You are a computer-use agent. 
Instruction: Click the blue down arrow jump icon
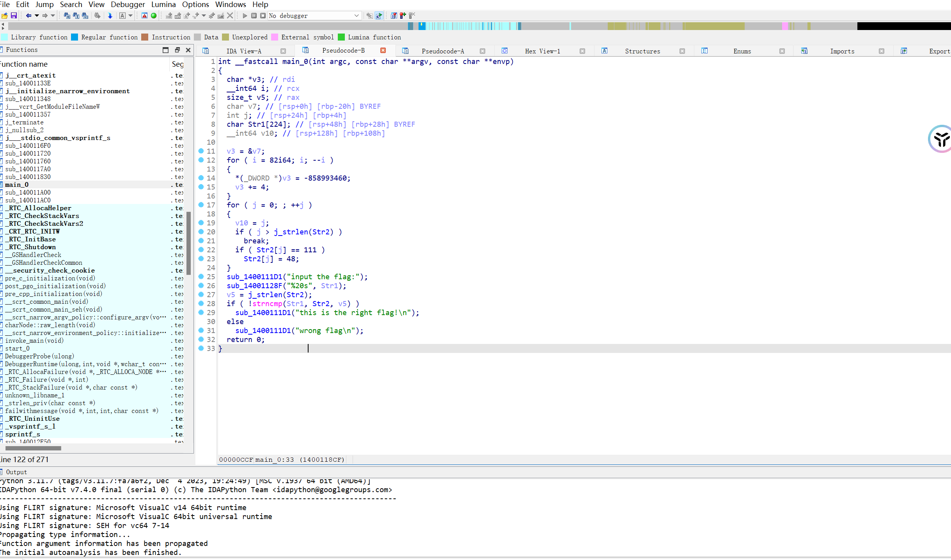110,16
